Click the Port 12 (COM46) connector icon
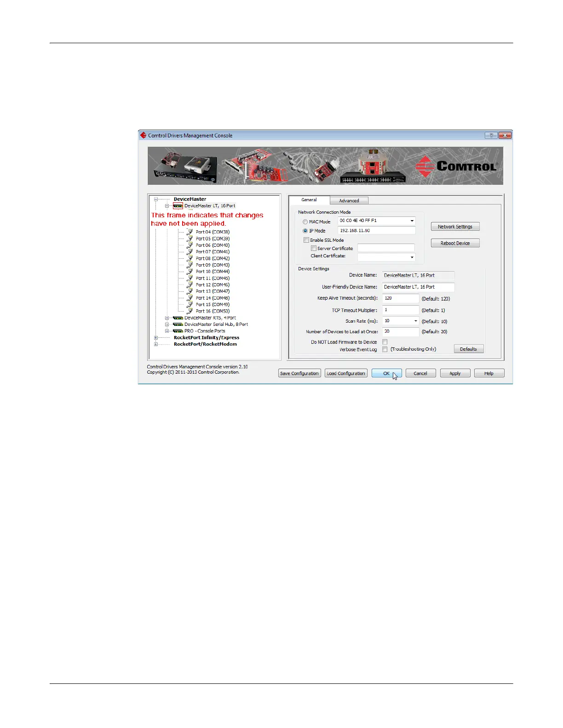 click(x=190, y=285)
